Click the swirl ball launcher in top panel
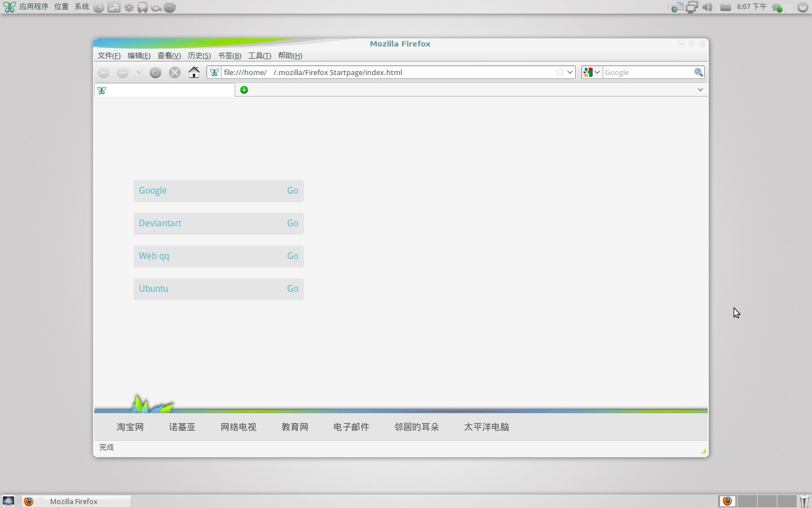Viewport: 812px width, 508px height. pyautogui.click(x=170, y=7)
